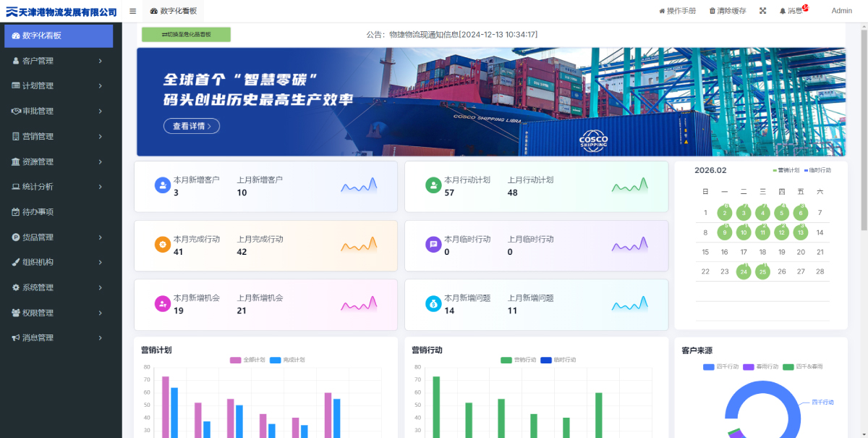Viewport: 868px width, 438px height.
Task: Click the blue 本月新增客户 user icon
Action: click(162, 186)
